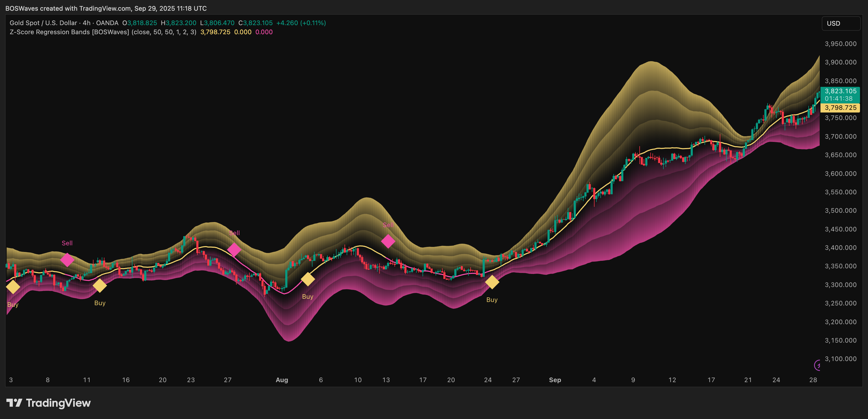Screen dimensions: 868x419
Task: Click the Z-Score Regression Bands indicator title
Action: [103, 32]
